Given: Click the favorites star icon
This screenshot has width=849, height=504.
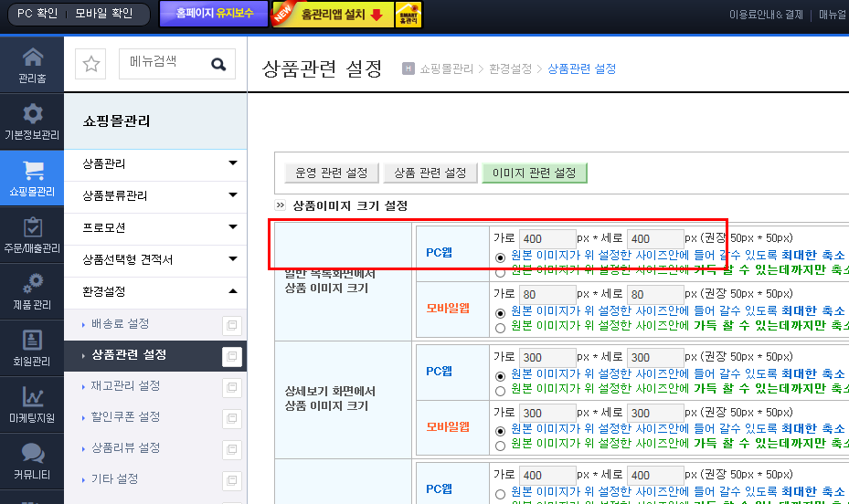Looking at the screenshot, I should tap(90, 64).
